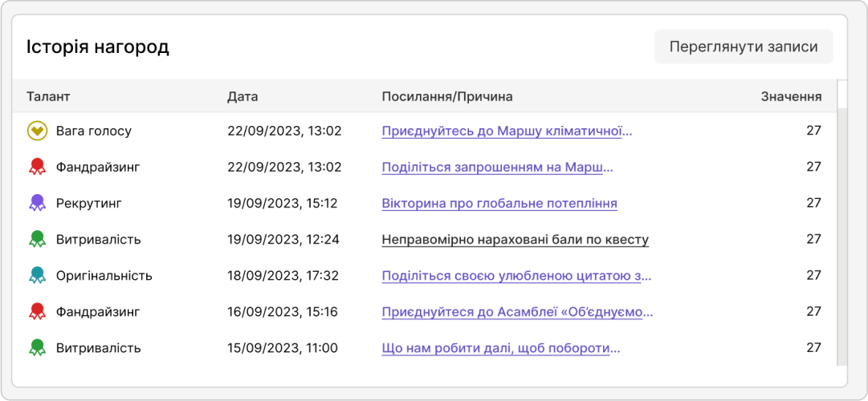Image resolution: width=868 pixels, height=401 pixels.
Task: Click the Посилання/Причина column header
Action: click(447, 96)
